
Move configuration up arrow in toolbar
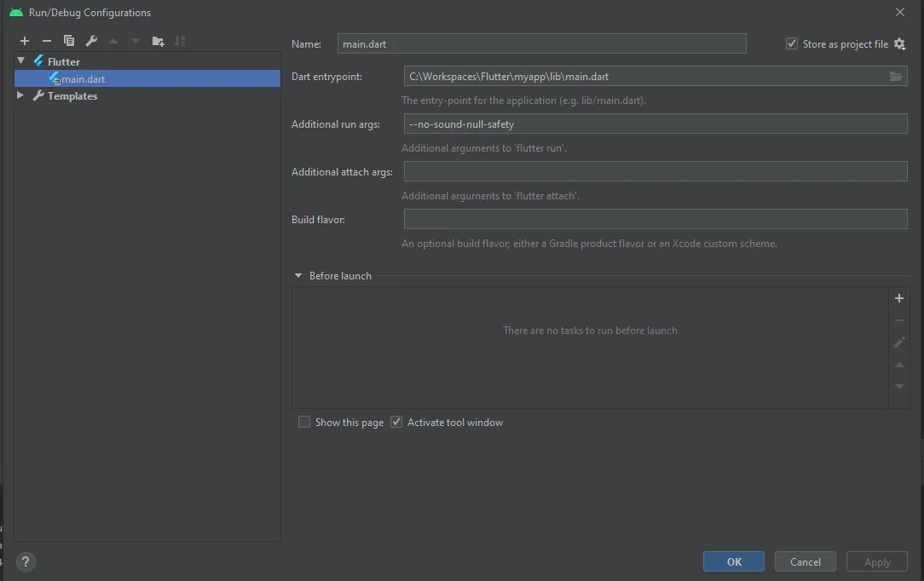(113, 41)
